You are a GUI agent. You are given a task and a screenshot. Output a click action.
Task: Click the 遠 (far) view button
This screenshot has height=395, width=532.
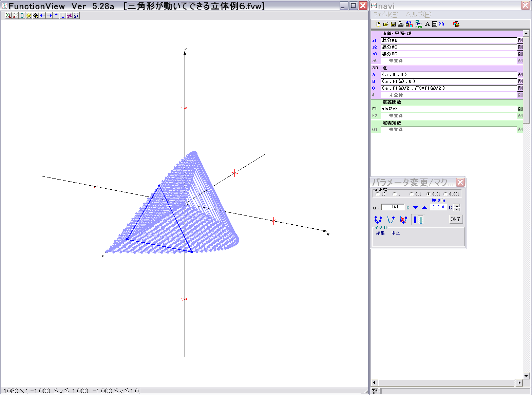pos(70,16)
